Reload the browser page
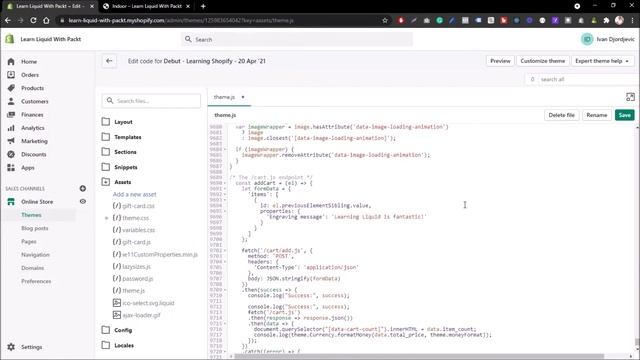This screenshot has height=360, width=640. 33,20
